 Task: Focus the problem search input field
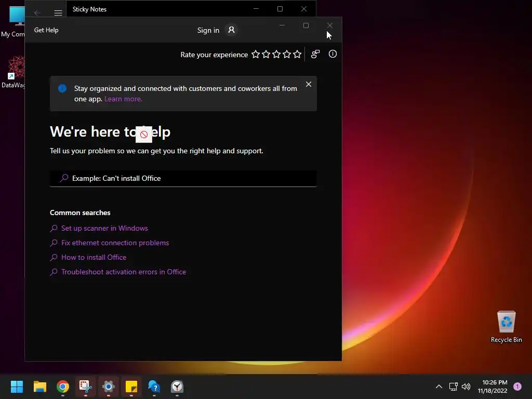[x=183, y=179]
